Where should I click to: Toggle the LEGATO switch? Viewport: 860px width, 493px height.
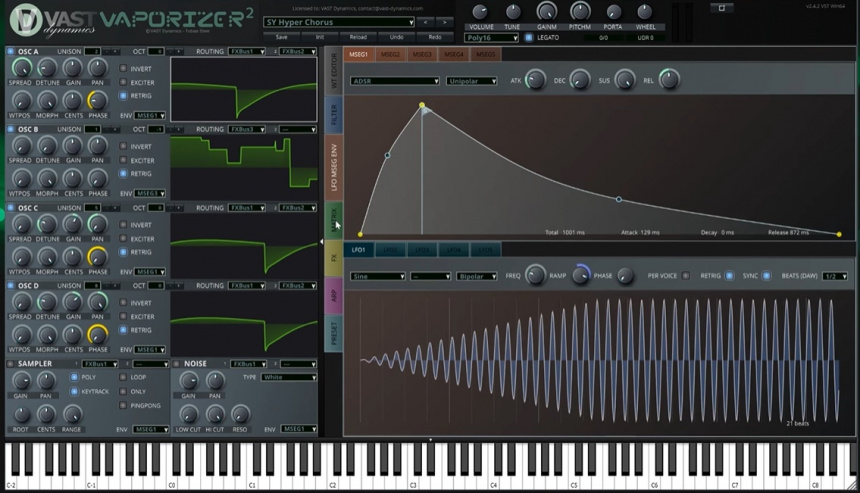click(x=529, y=38)
